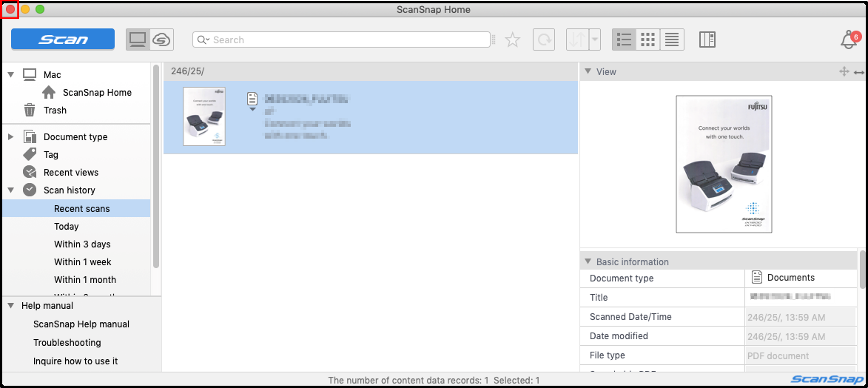The height and width of the screenshot is (388, 868).
Task: Collapse the Basic information section
Action: 588,261
